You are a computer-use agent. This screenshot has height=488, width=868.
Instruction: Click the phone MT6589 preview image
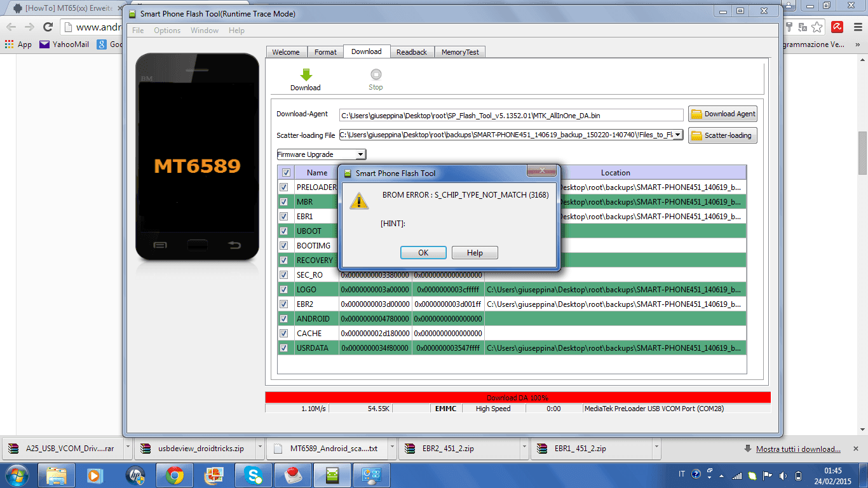pyautogui.click(x=198, y=156)
